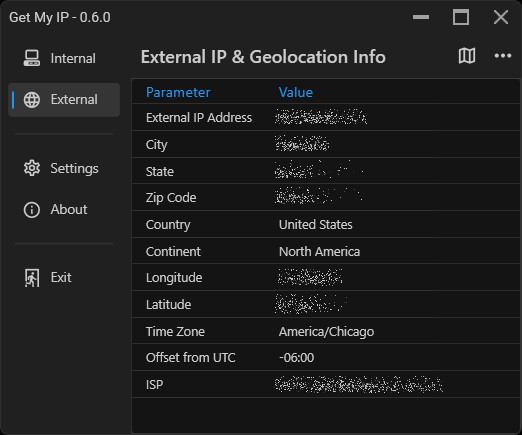Click the Exit door icon
This screenshot has height=435, width=522.
[32, 278]
